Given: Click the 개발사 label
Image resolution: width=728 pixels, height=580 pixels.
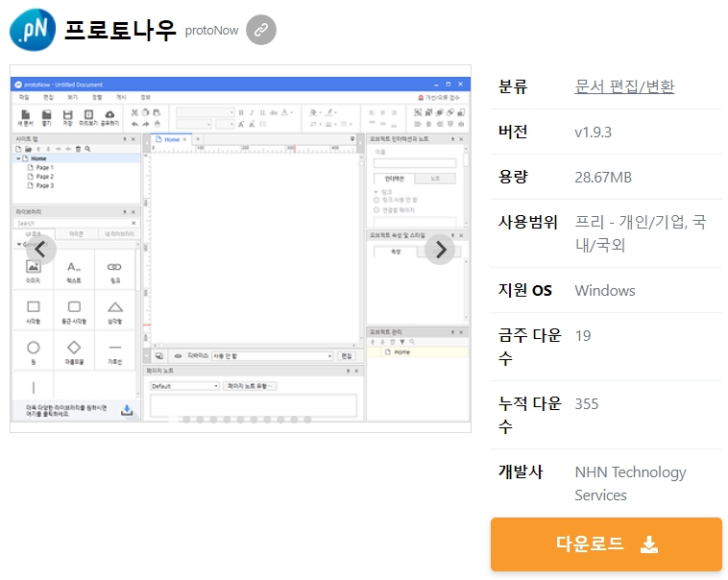Looking at the screenshot, I should tap(521, 471).
